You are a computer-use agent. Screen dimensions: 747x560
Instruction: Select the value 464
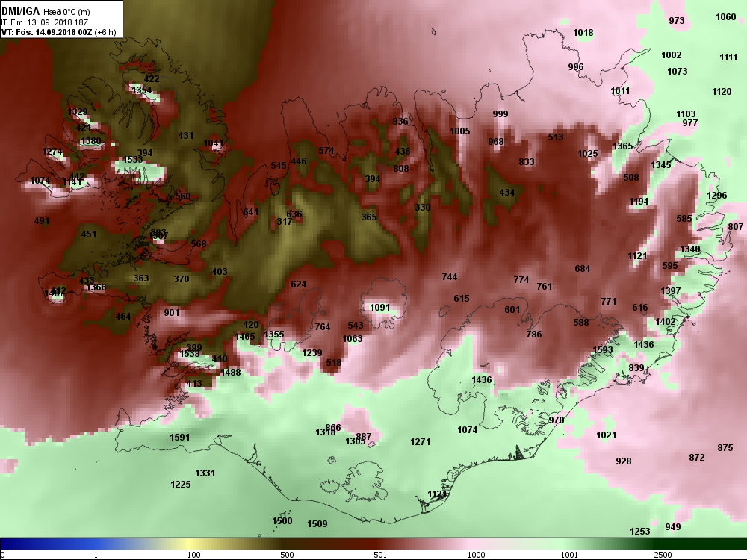tap(123, 317)
